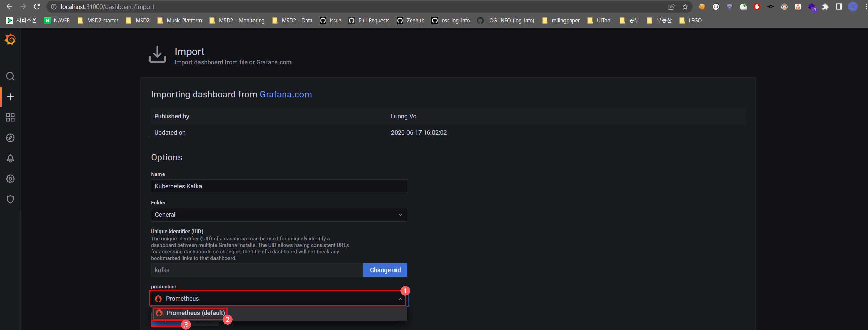868x330 pixels.
Task: Reload the page with the refresh icon
Action: (37, 6)
